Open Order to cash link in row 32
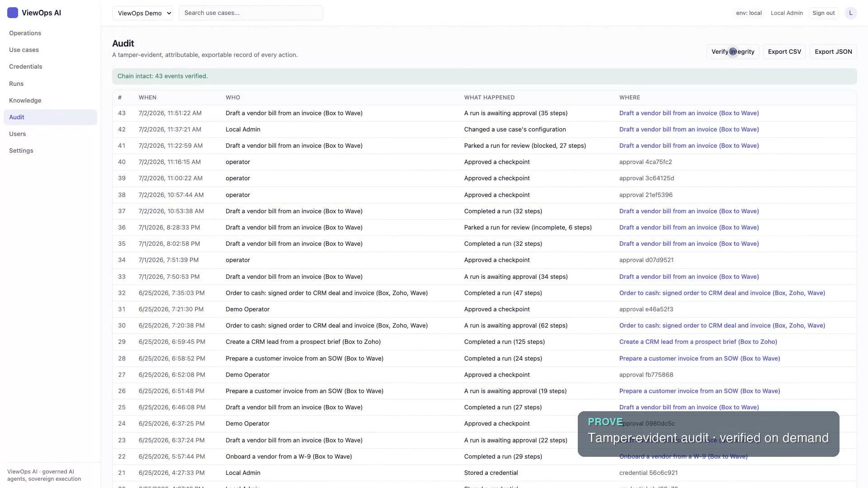 click(722, 293)
